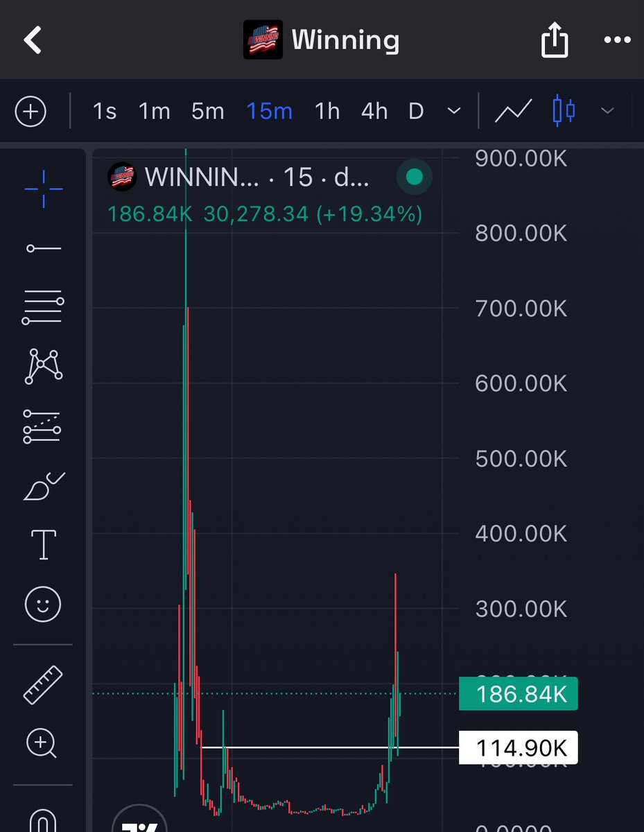Viewport: 644px width, 832px height.
Task: Select the 15m timeframe
Action: (270, 111)
